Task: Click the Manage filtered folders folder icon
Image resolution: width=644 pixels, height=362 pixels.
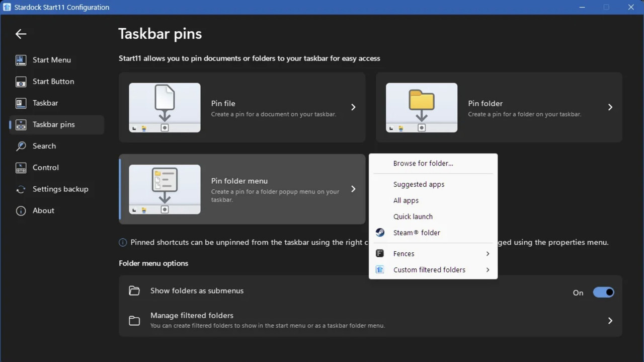Action: tap(134, 321)
